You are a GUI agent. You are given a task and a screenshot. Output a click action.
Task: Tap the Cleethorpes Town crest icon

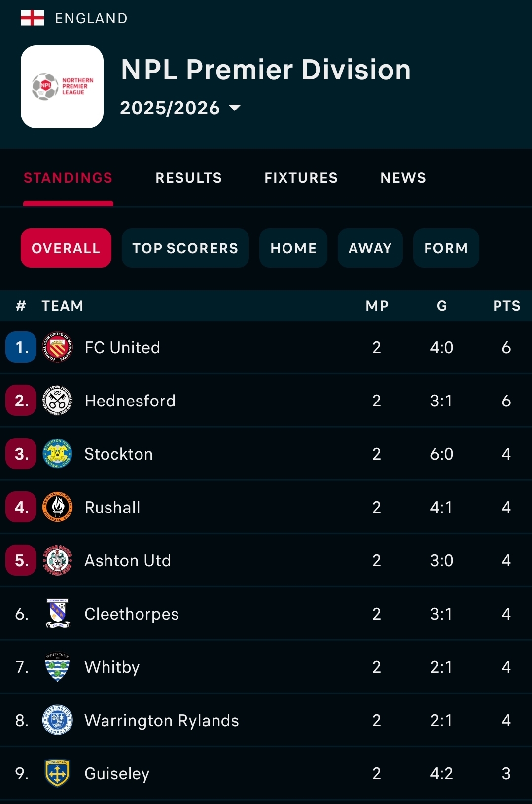pos(58,614)
